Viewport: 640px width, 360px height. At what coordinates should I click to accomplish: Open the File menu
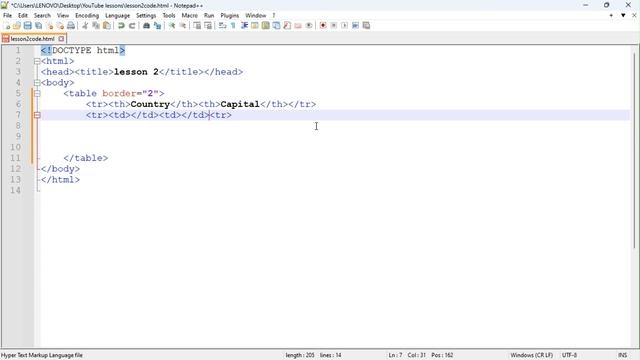click(7, 16)
